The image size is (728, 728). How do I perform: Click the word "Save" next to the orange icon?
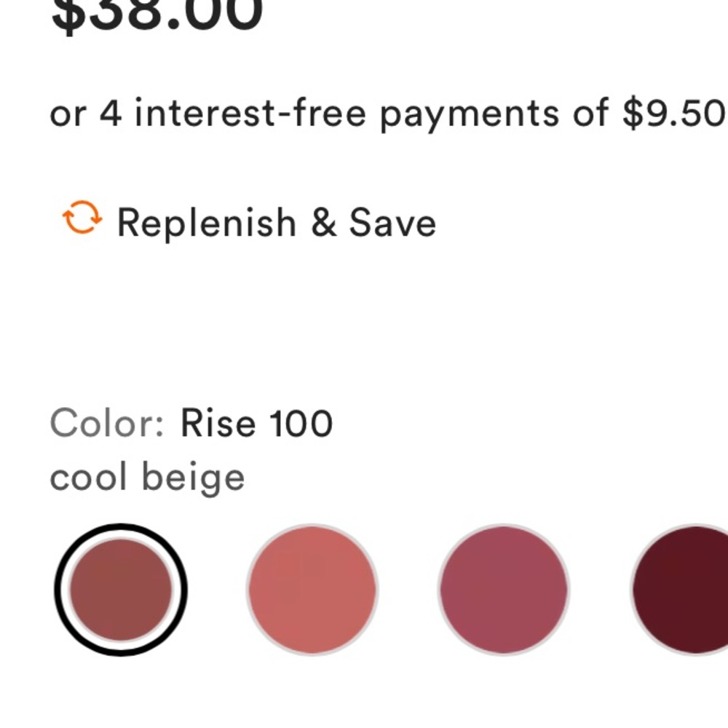point(392,223)
